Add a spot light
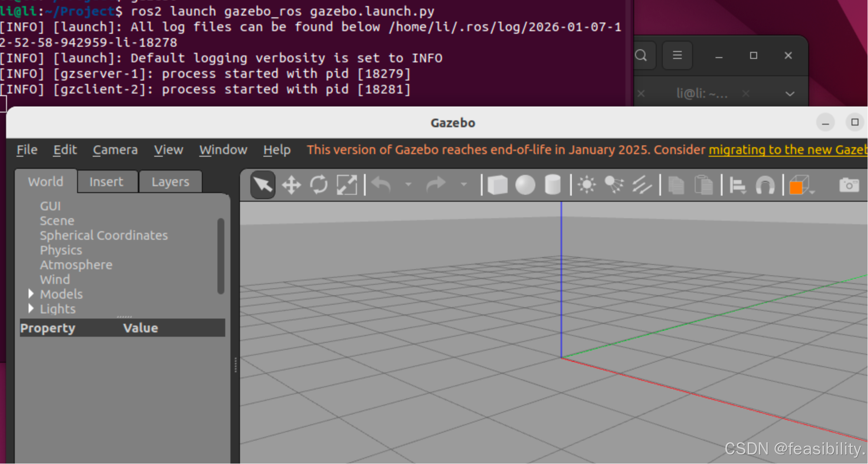Screen dimensions: 868x464 pos(614,185)
